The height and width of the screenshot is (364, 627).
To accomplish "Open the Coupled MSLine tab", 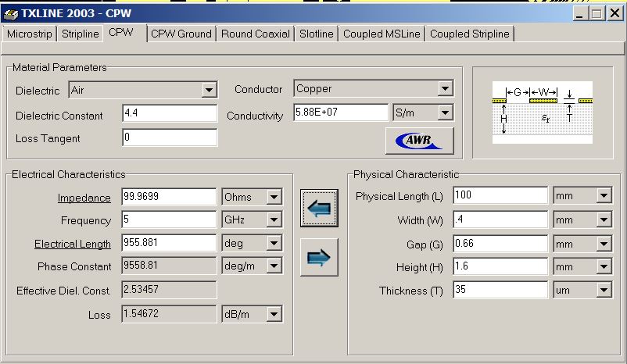I will point(382,34).
